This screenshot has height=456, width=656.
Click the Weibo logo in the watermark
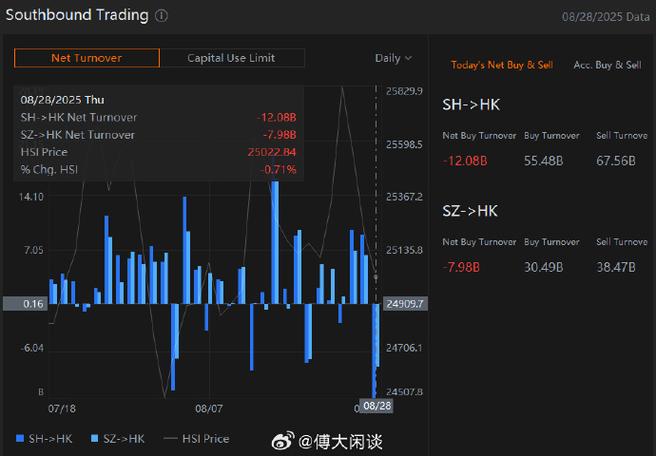[x=283, y=440]
